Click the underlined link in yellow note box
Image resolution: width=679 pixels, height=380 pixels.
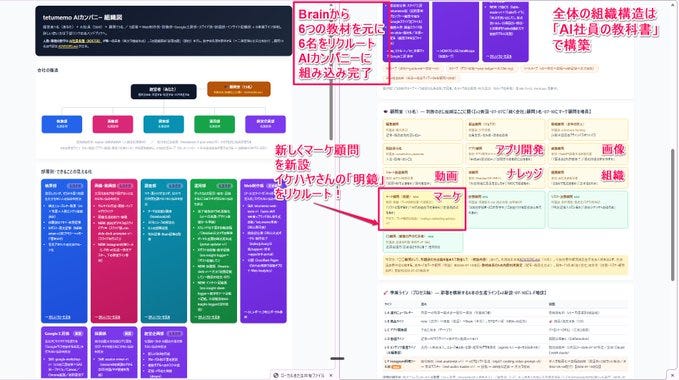point(530,260)
